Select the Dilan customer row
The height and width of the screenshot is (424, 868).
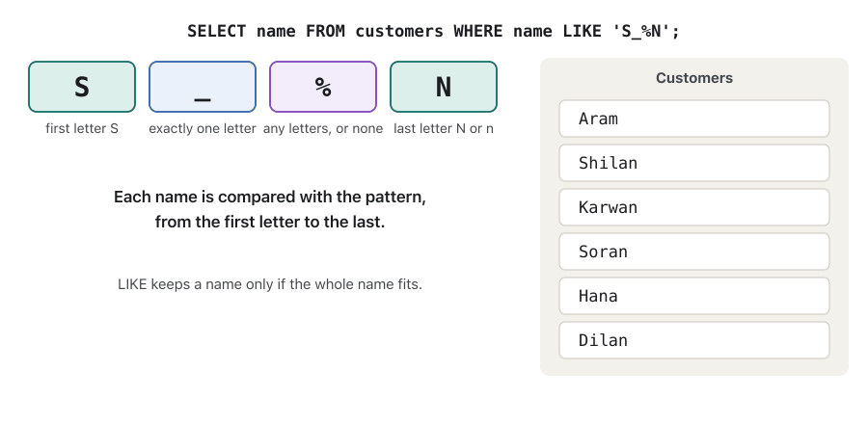point(694,340)
